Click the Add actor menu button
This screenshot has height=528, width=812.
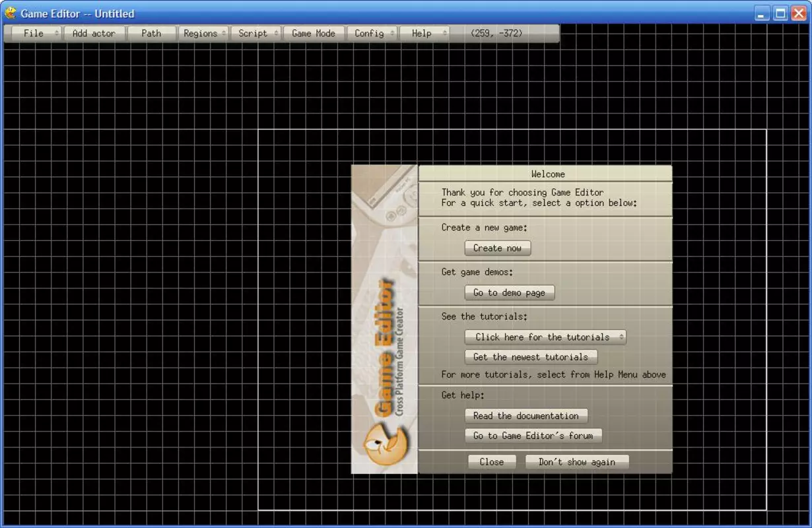coord(94,33)
